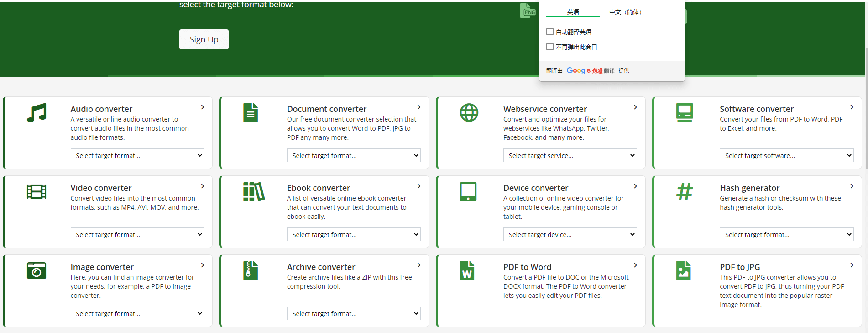Click the PDF to JPG image file icon
This screenshot has height=333, width=868.
tap(683, 270)
